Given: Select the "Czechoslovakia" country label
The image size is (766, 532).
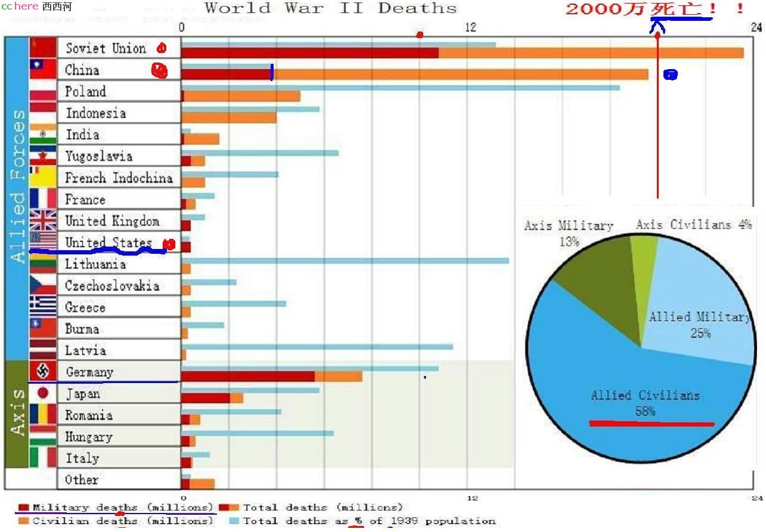Looking at the screenshot, I should point(112,285).
